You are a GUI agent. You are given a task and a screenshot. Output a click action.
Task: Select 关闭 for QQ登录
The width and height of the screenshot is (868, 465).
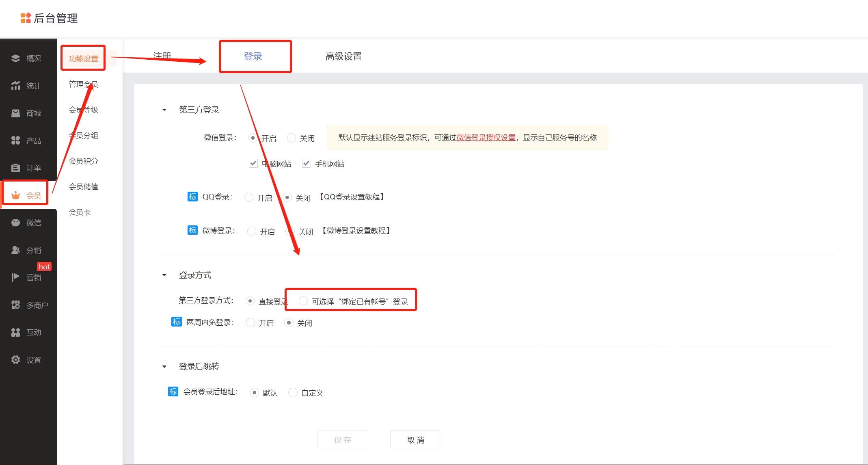coord(287,197)
